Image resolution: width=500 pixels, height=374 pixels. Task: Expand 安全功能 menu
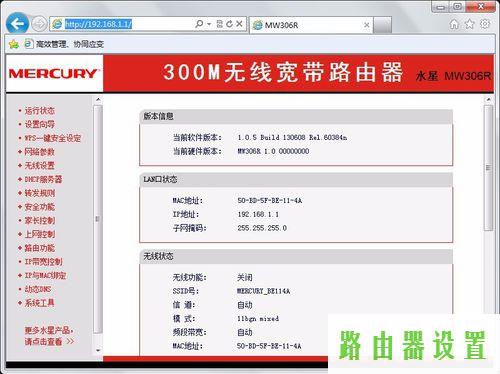click(40, 207)
